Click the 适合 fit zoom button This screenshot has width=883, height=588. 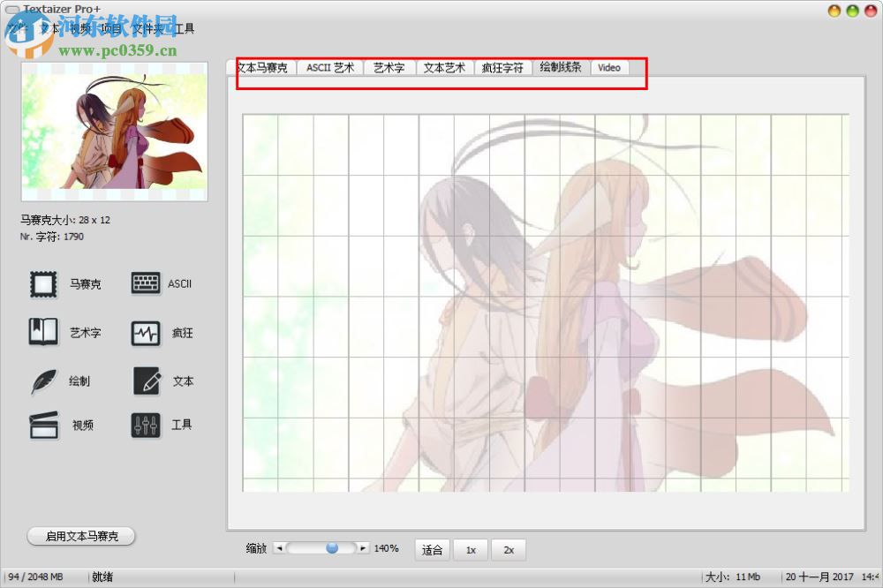coord(432,549)
